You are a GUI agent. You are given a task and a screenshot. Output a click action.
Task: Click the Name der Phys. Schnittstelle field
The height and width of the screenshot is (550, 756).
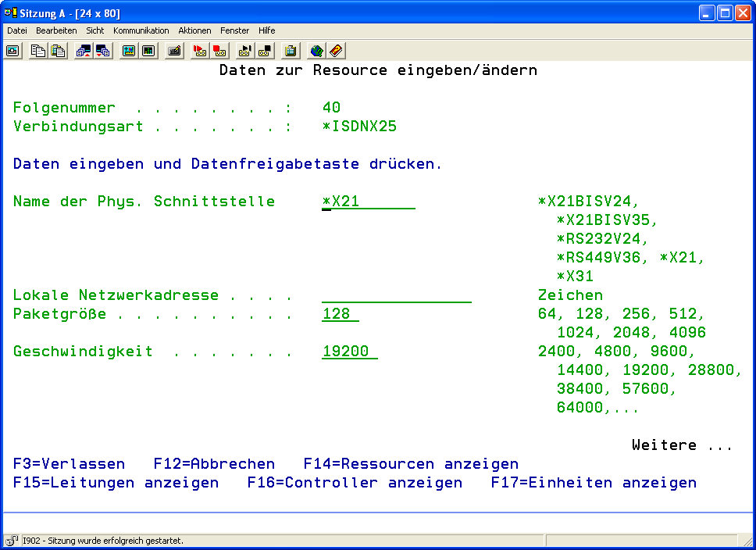(368, 202)
